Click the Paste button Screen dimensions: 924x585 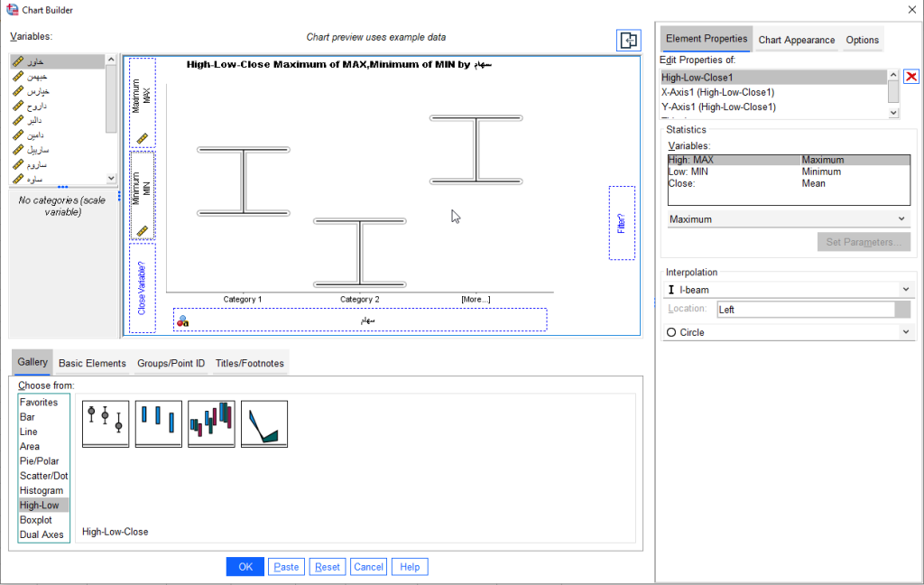[286, 566]
